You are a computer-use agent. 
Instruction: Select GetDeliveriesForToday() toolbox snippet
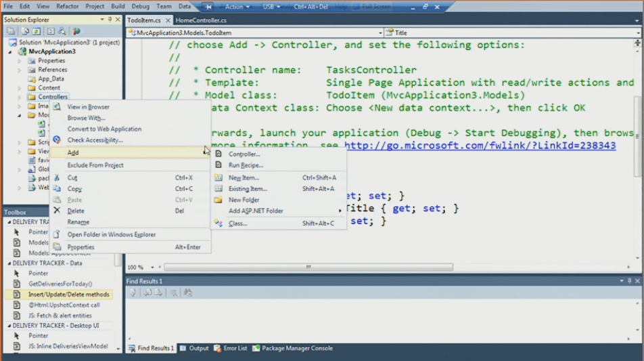click(x=60, y=284)
